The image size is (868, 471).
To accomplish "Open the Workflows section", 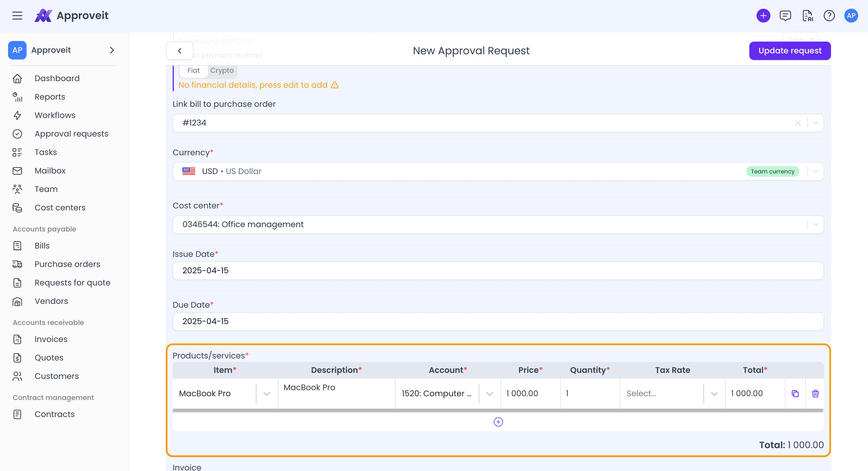I will point(55,115).
